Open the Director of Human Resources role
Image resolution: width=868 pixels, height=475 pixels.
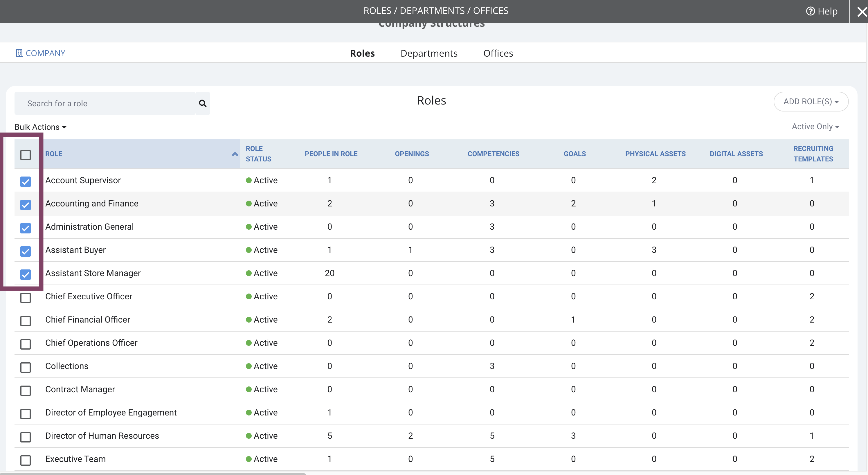102,436
